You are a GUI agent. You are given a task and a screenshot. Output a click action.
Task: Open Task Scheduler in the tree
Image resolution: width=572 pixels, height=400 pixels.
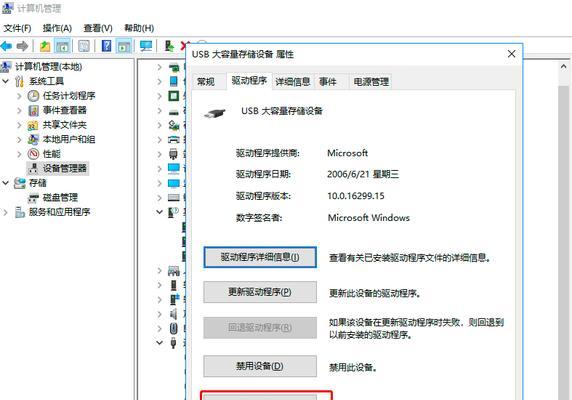coord(69,96)
